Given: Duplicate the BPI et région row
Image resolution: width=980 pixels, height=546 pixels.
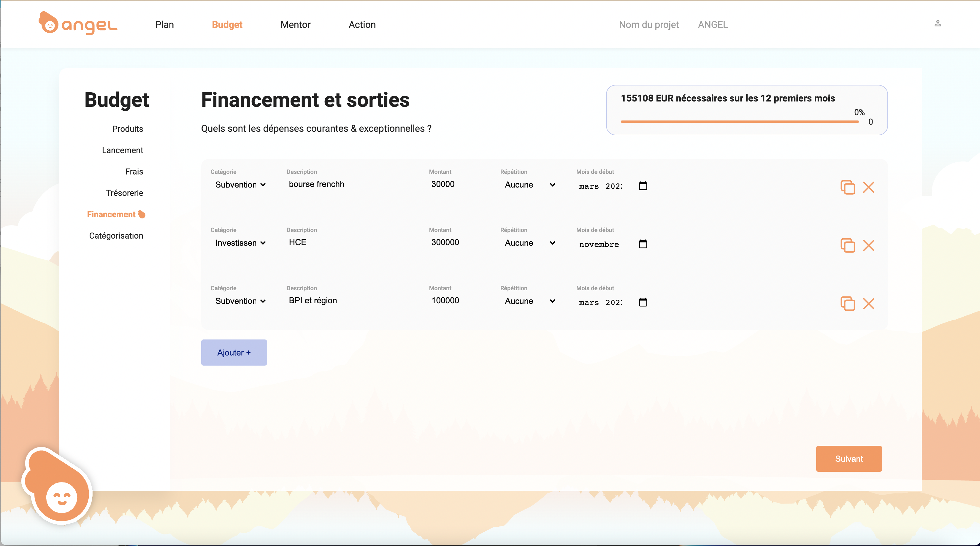Looking at the screenshot, I should tap(848, 304).
